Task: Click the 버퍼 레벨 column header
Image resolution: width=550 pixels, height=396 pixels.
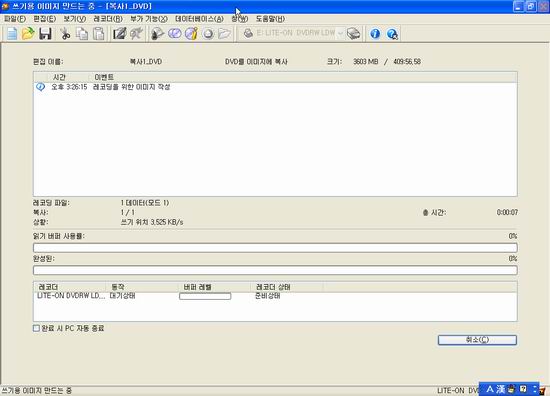Action: [x=214, y=287]
